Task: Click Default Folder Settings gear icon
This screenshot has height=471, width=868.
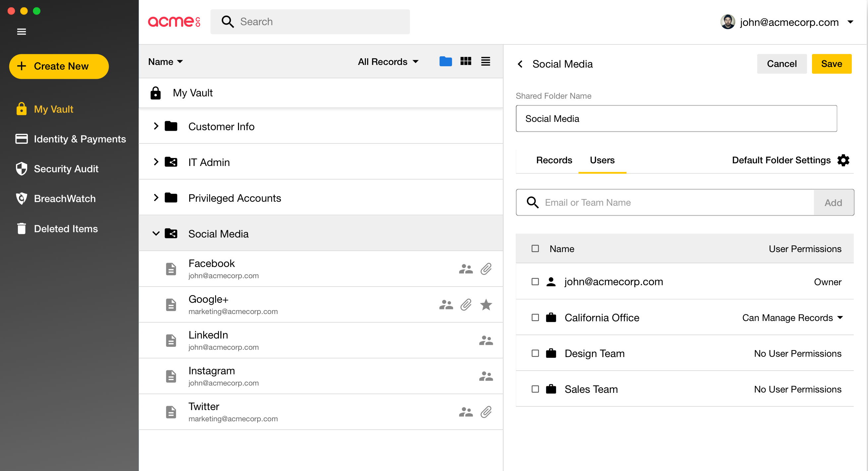Action: click(843, 160)
